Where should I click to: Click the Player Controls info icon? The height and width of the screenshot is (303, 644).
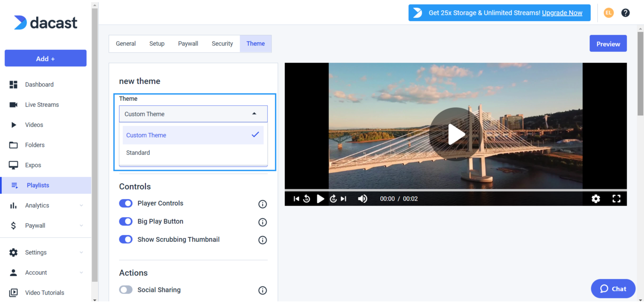[x=263, y=204]
